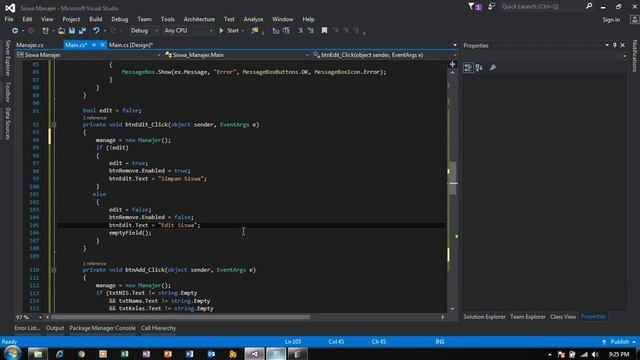Open the feedback notification flag icon
The height and width of the screenshot is (360, 640).
point(475,7)
